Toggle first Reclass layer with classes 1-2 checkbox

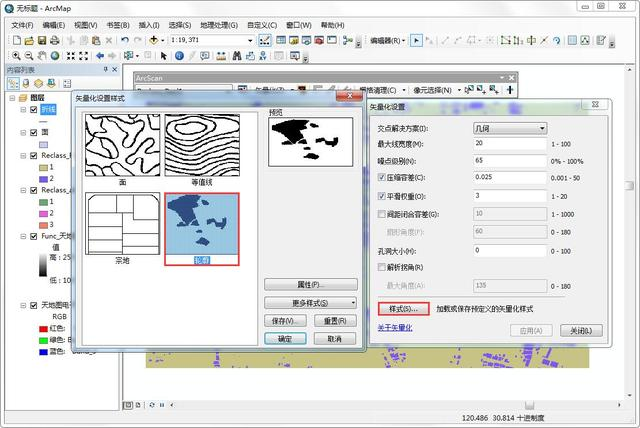point(34,155)
